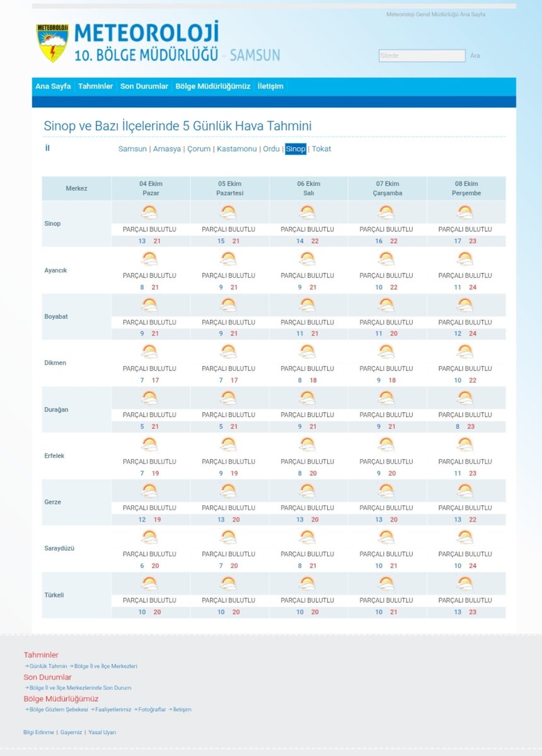Click Gerze's weather icon for 07 Ekim

pyautogui.click(x=386, y=491)
